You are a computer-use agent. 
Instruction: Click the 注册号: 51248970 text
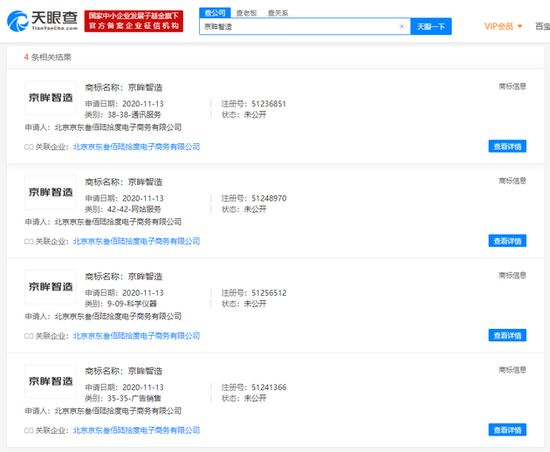254,198
